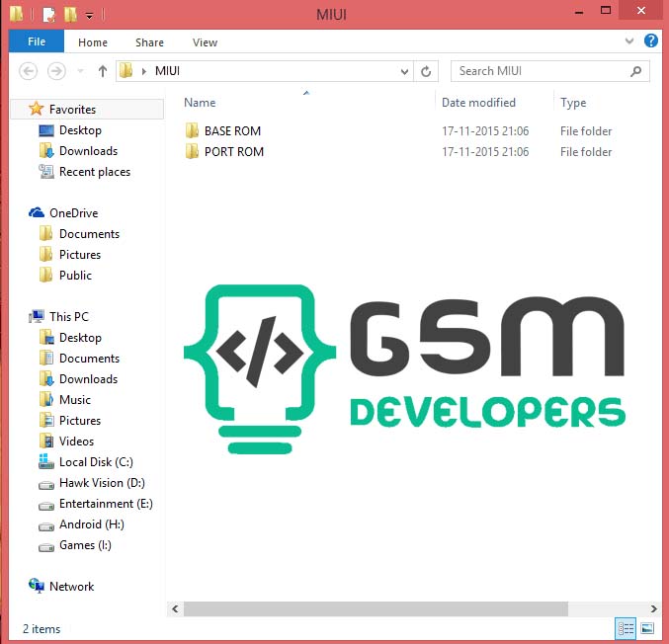The image size is (669, 644).
Task: Click the window system menu folder icon
Action: point(16,14)
